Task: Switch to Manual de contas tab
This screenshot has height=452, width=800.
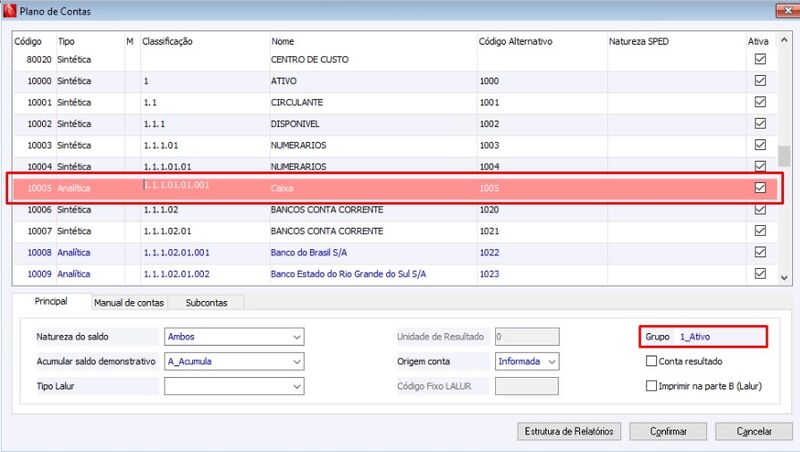Action: [129, 303]
